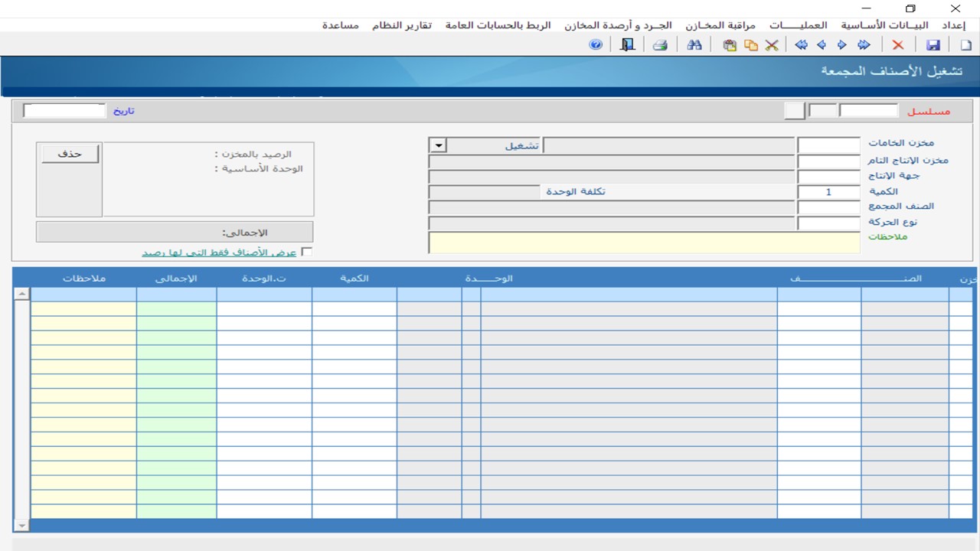Screen dimensions: 980x551
Task: Click the binoculars search icon
Action: pyautogui.click(x=694, y=45)
